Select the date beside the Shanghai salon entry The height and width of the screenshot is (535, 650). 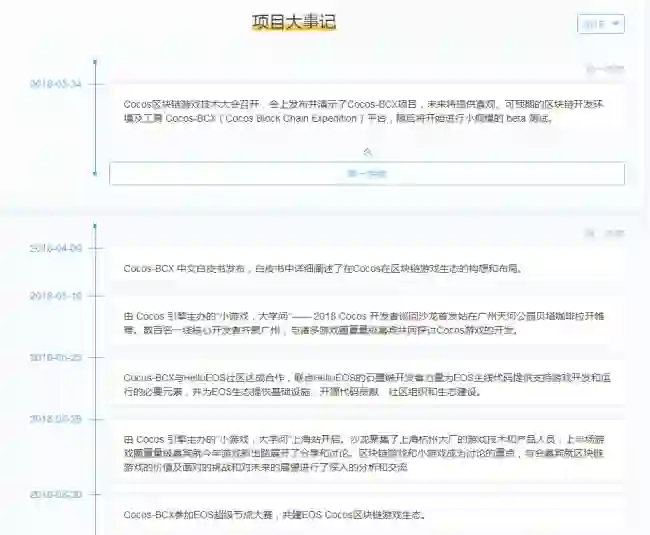(x=56, y=419)
